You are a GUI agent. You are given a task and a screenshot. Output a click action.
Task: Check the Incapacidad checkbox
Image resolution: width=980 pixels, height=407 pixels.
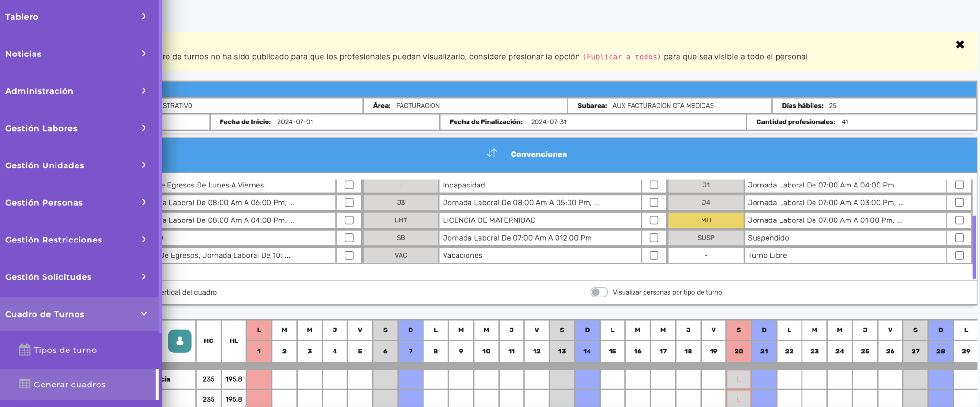click(x=654, y=185)
